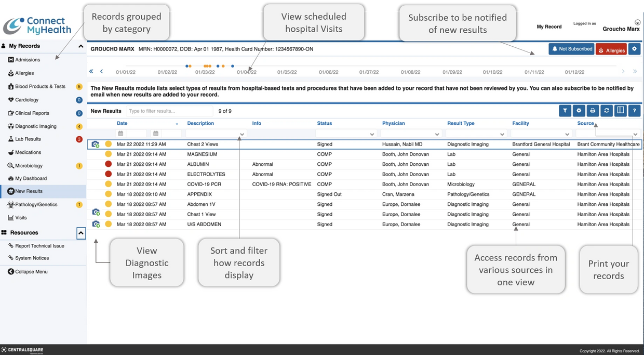
Task: Refresh the results list
Action: [606, 110]
